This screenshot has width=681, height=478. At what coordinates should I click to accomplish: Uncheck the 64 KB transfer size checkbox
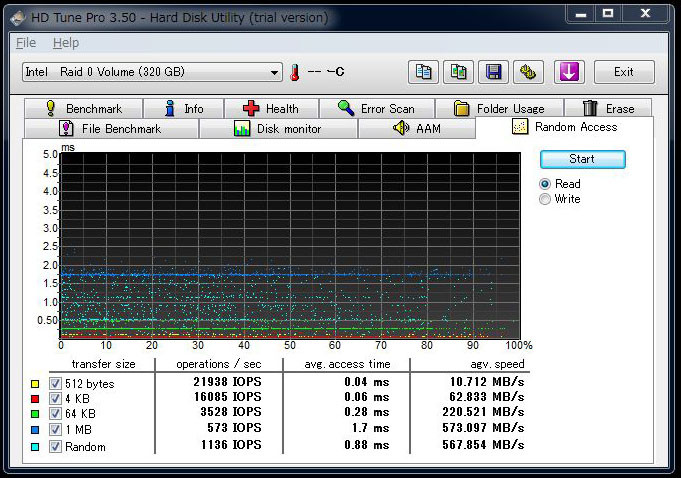(55, 414)
